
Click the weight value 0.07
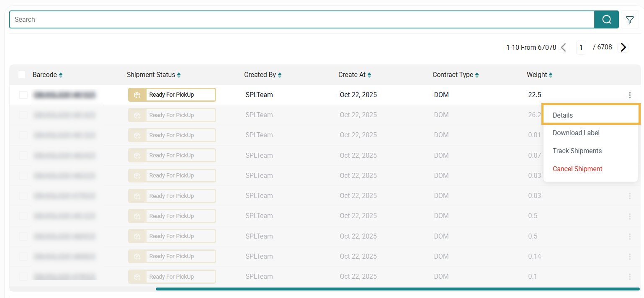(x=535, y=155)
